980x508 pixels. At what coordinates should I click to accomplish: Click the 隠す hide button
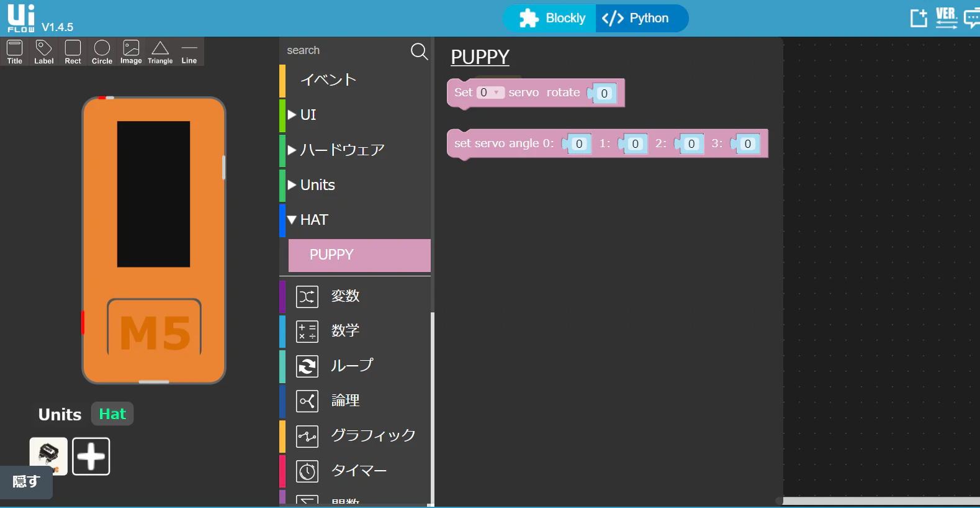click(26, 482)
